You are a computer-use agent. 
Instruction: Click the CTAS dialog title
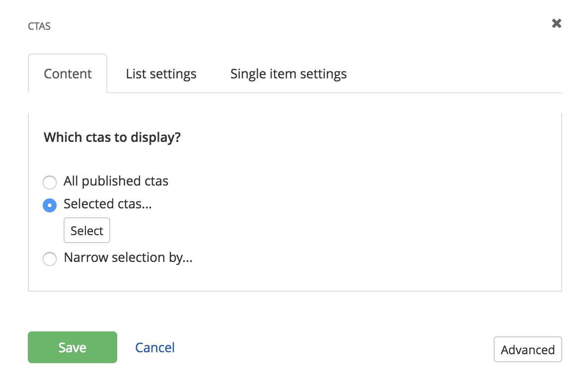coord(39,26)
